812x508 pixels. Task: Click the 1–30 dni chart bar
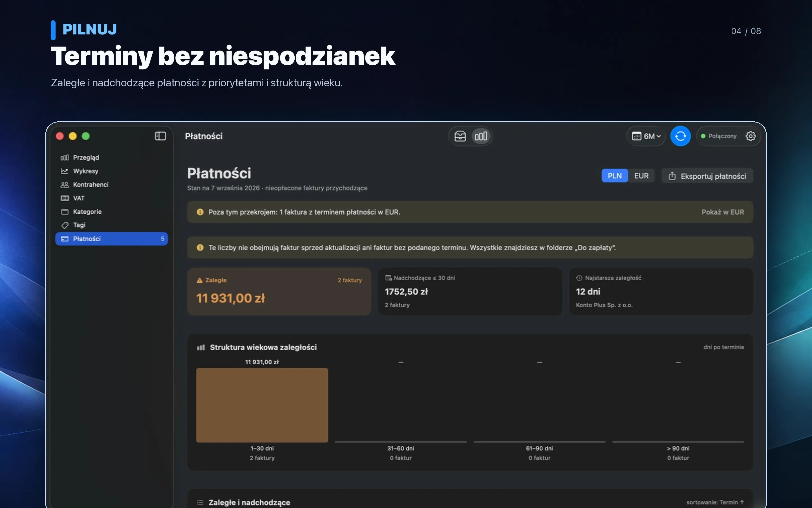(x=262, y=405)
